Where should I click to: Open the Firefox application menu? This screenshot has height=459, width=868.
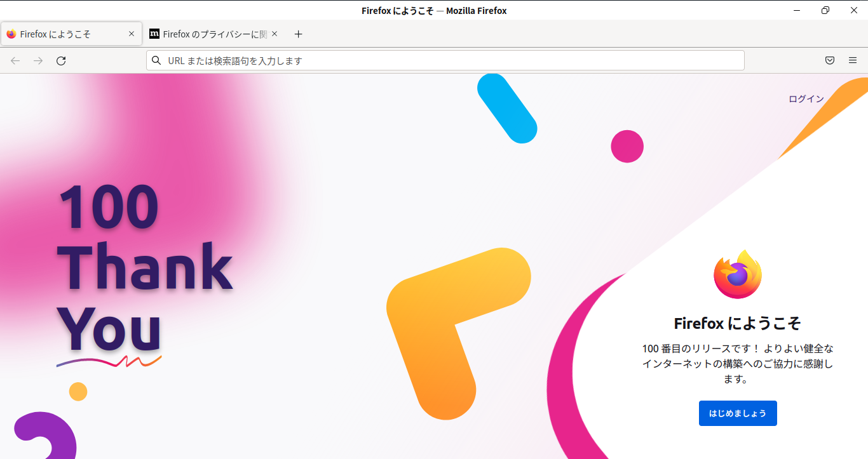(x=853, y=61)
